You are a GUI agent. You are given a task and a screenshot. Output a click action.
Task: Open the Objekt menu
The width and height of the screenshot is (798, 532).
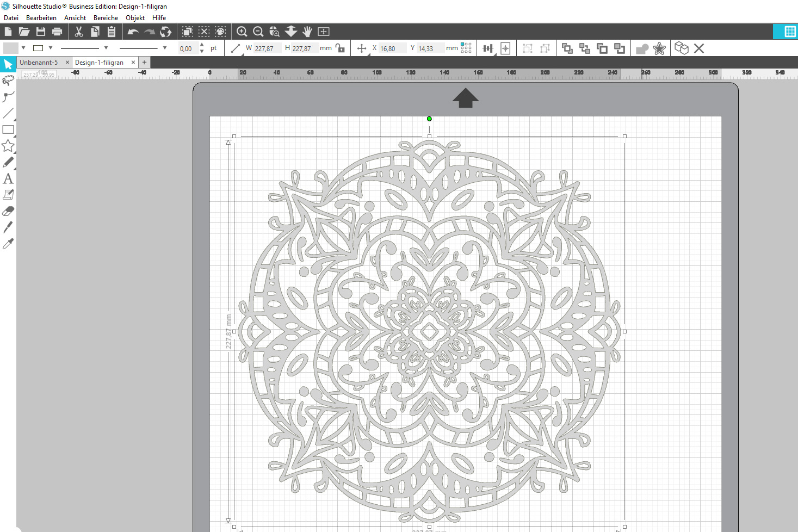135,18
